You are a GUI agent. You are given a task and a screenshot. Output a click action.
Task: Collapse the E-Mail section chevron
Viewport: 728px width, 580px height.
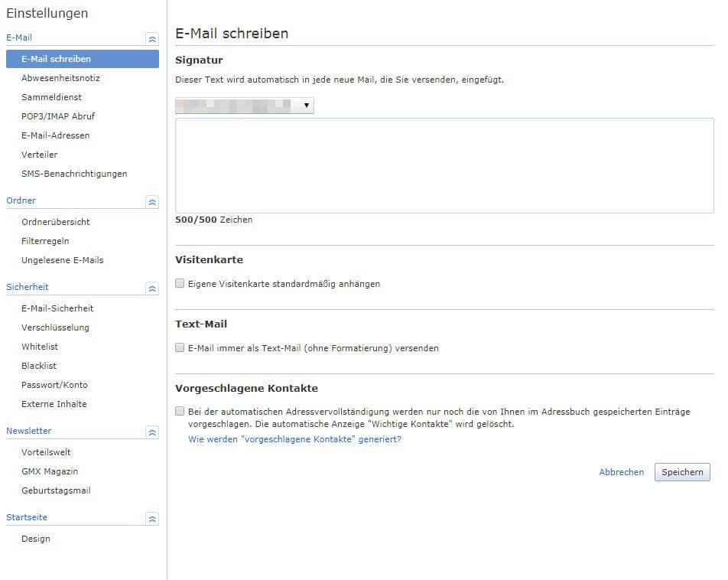click(x=152, y=39)
